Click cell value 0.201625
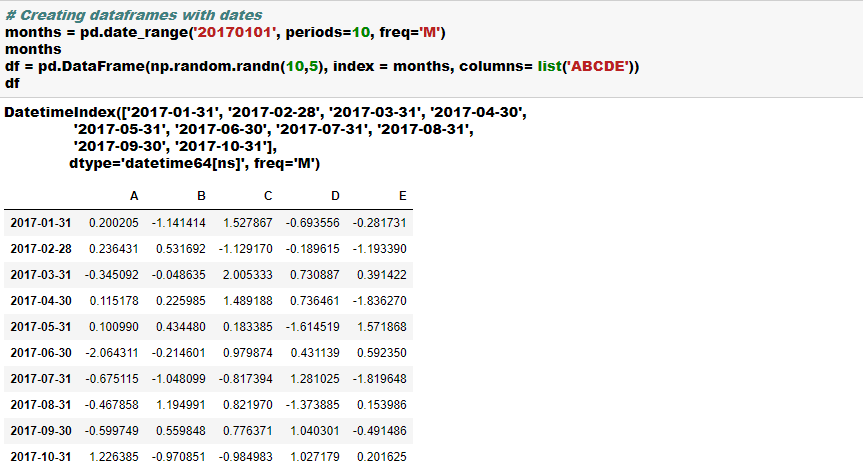863x467 pixels. [382, 457]
